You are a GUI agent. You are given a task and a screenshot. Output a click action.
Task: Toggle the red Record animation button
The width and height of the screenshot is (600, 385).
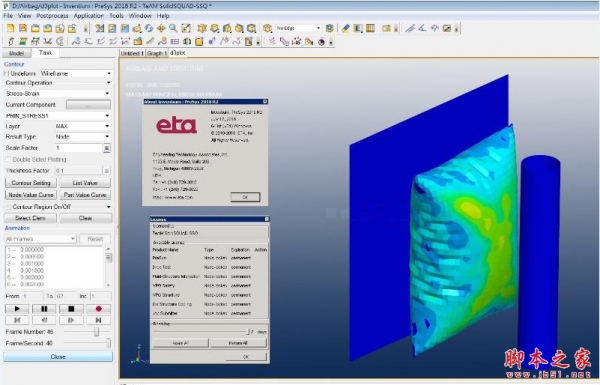98,308
